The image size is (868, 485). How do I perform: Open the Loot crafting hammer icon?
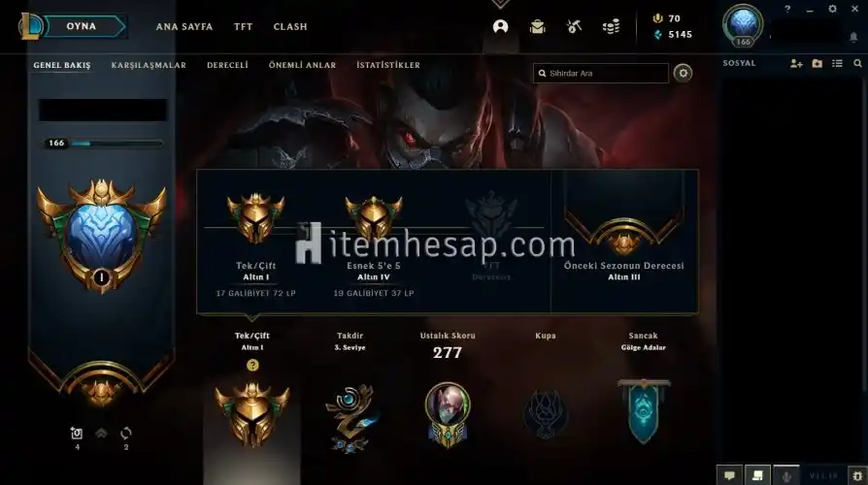[574, 26]
